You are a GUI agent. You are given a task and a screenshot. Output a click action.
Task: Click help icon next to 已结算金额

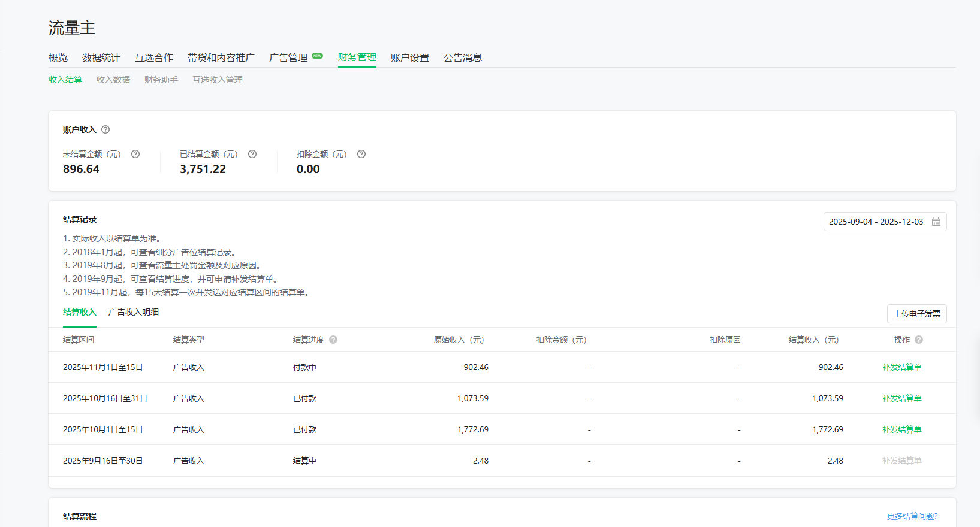(252, 154)
